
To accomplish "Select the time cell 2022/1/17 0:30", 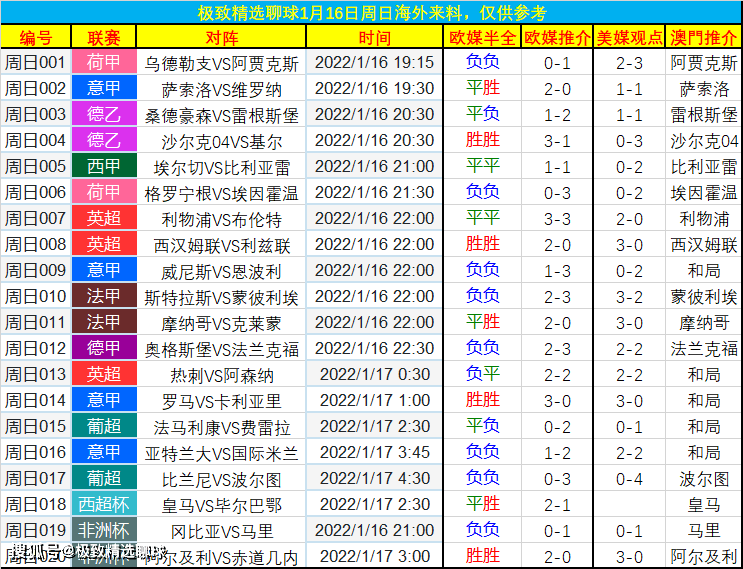I will [x=374, y=374].
